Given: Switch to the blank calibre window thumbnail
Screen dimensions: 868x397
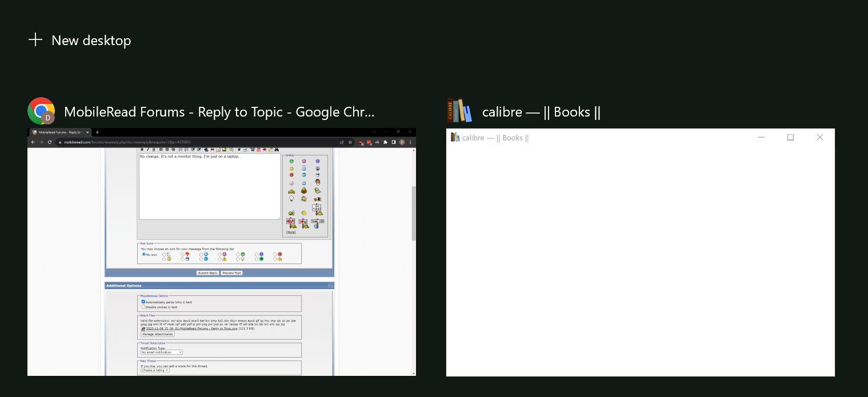Looking at the screenshot, I should [x=641, y=252].
